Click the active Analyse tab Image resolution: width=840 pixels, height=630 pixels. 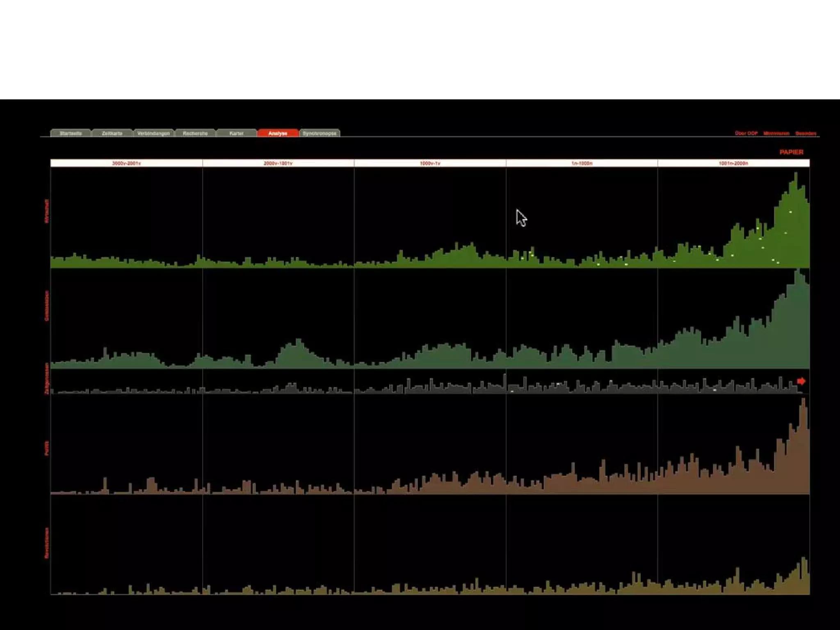(x=278, y=133)
